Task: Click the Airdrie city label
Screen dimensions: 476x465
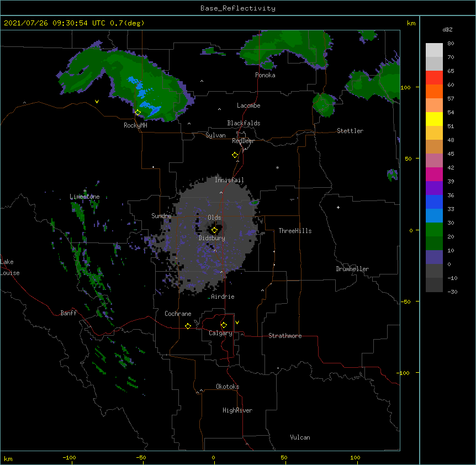Action: point(223,297)
